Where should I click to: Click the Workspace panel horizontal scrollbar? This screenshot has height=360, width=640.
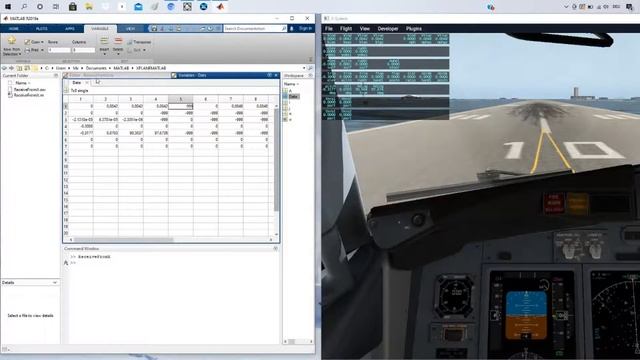pyautogui.click(x=292, y=341)
